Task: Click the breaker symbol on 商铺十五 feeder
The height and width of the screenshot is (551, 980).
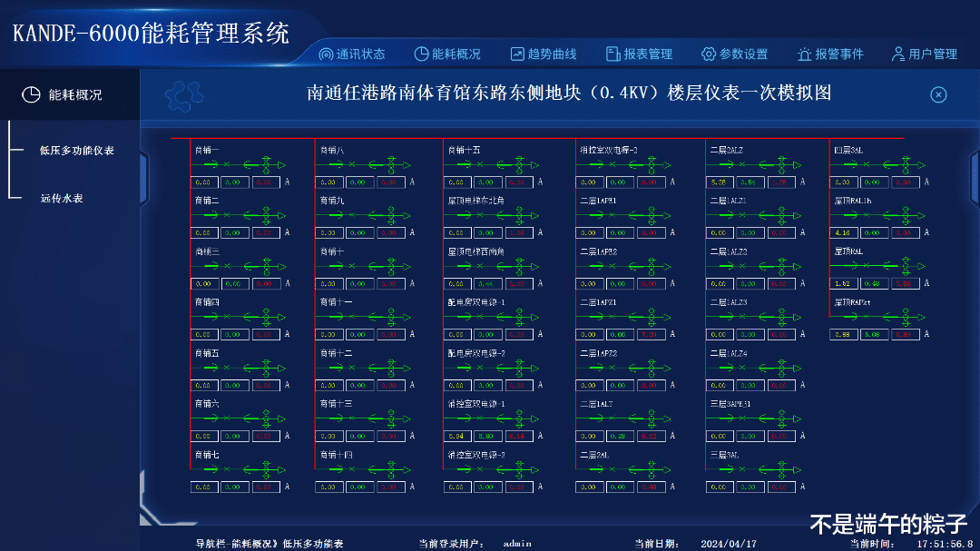Action: tap(481, 164)
